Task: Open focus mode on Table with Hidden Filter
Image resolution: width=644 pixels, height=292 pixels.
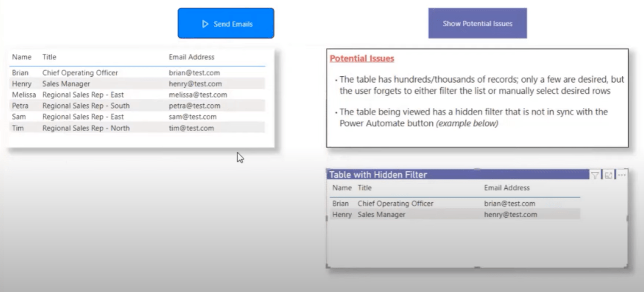Action: point(608,175)
